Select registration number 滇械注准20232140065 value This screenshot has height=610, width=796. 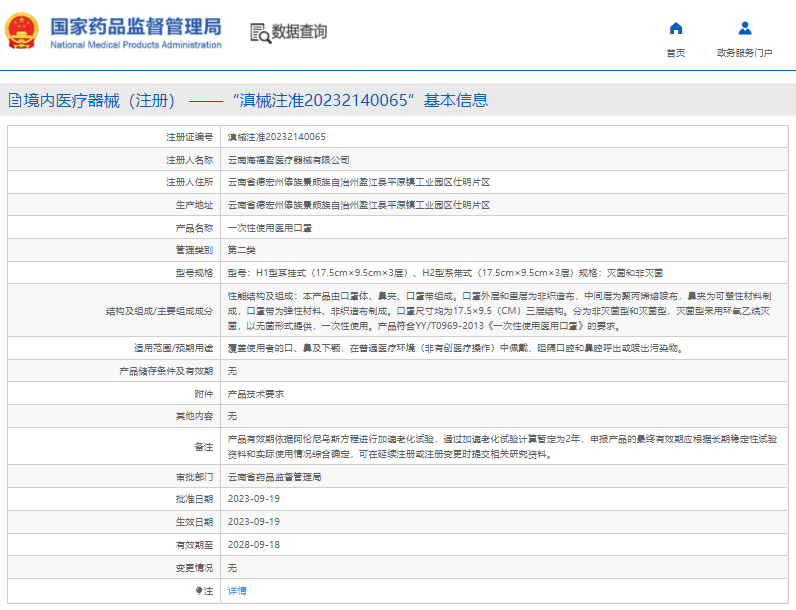coord(277,137)
